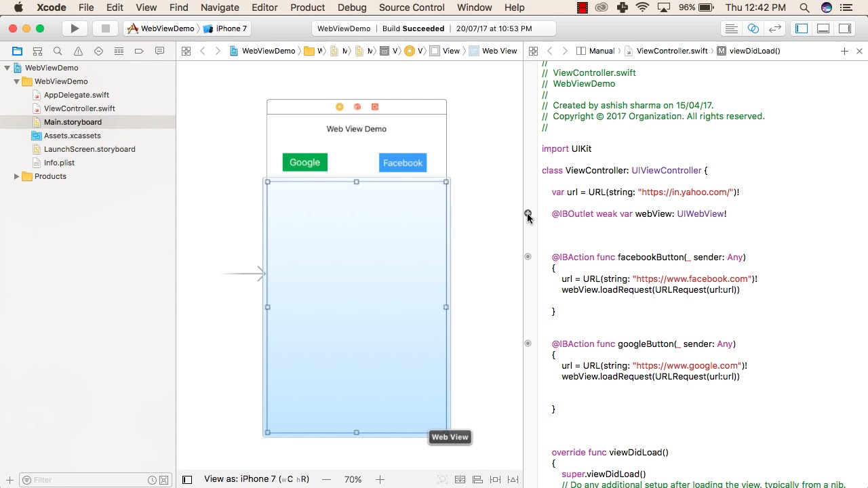The image size is (868, 488).
Task: Open the Report navigator speech-bubble icon
Action: pyautogui.click(x=159, y=51)
